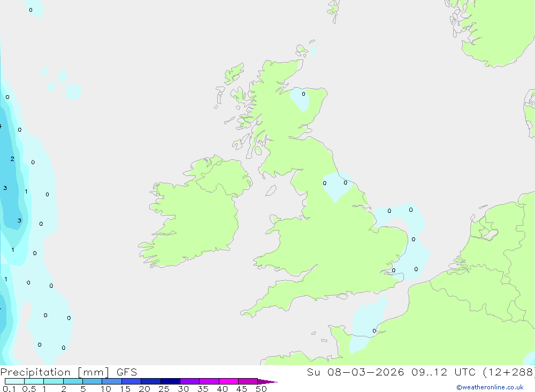Viewport: 535px width, 392px height.
Task: Click the 10–15 mm legend color swatch
Action: point(112,381)
